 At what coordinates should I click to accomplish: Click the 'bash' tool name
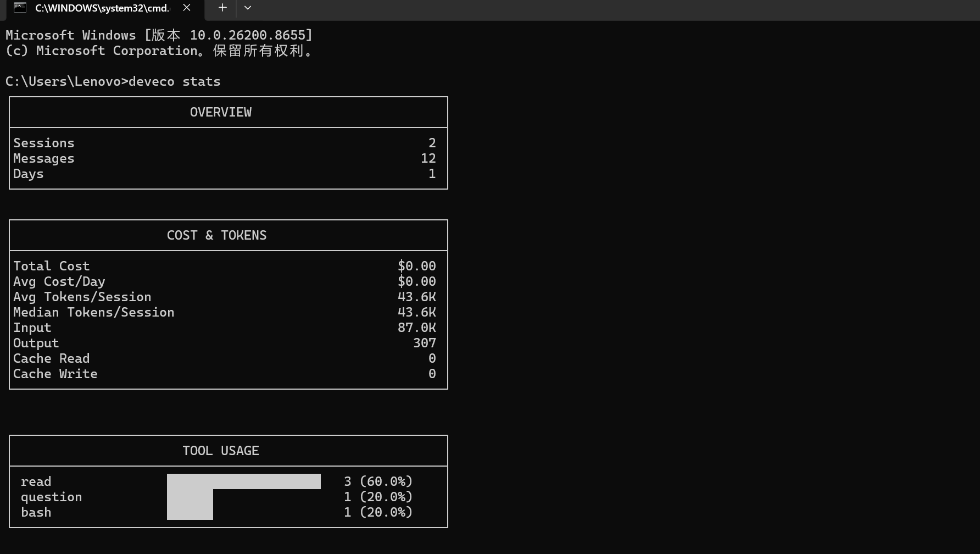[x=36, y=512]
